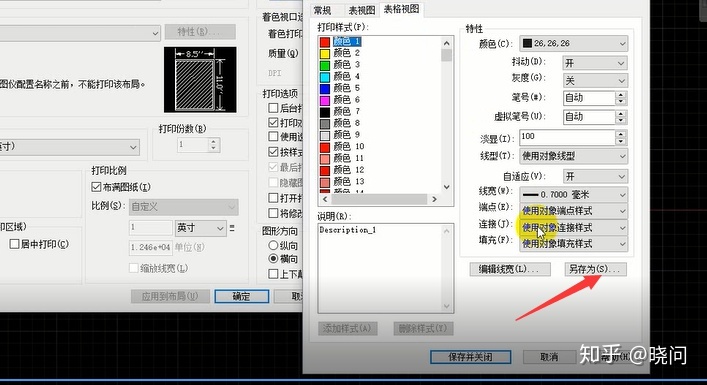Open the 线型(T) dropdown
The image size is (707, 385).
coord(574,156)
